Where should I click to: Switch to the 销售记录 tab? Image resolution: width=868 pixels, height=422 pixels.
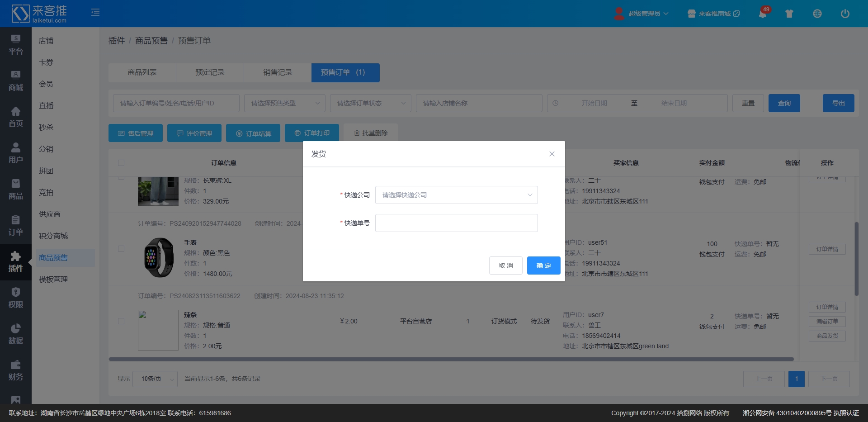(x=278, y=72)
